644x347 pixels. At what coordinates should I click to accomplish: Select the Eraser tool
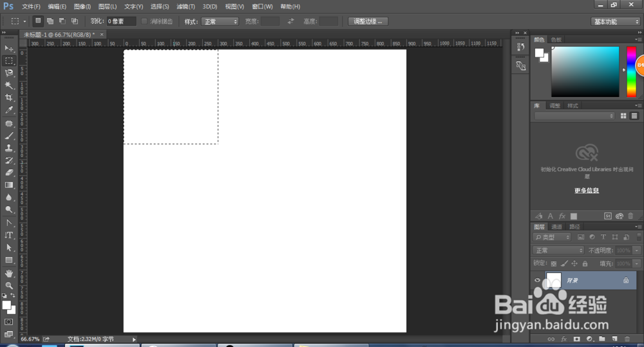pos(9,173)
